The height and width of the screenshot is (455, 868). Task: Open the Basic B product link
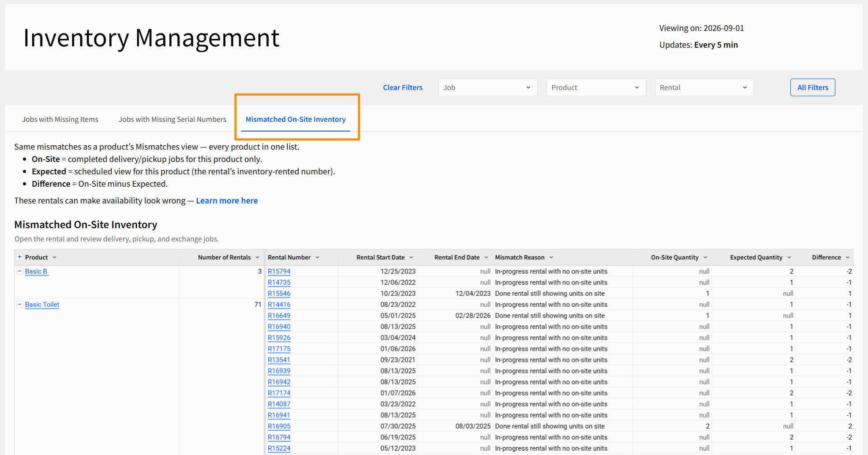pyautogui.click(x=36, y=271)
